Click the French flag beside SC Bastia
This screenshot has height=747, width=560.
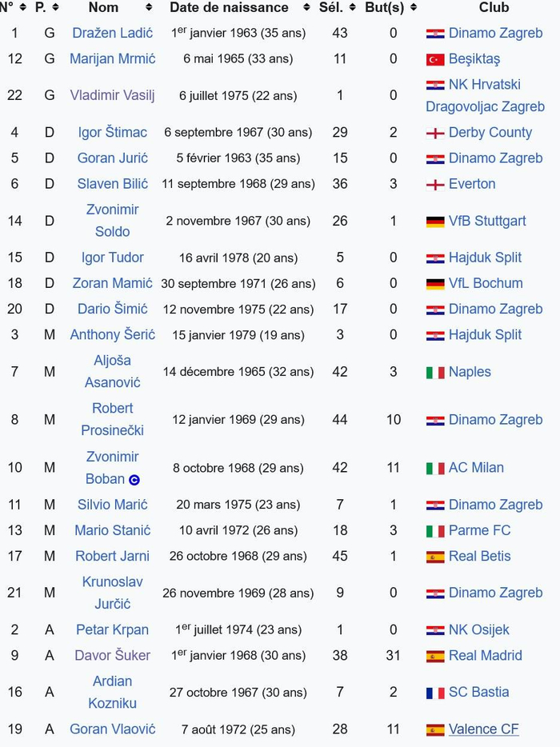point(435,693)
